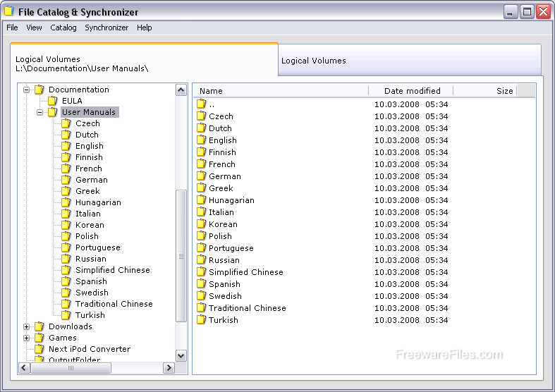Screen dimensions: 555x392
Task: Select Traditional Chinese label in the folder tree
Action: (114, 304)
